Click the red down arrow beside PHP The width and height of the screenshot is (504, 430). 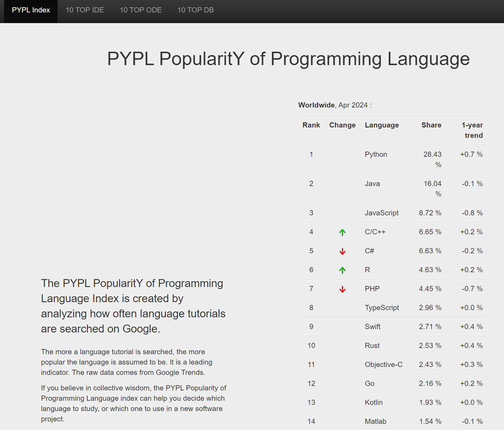pyautogui.click(x=342, y=289)
